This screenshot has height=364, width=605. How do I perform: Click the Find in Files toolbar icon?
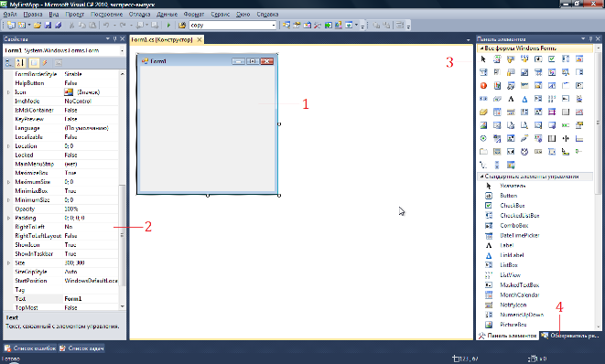pyautogui.click(x=182, y=25)
